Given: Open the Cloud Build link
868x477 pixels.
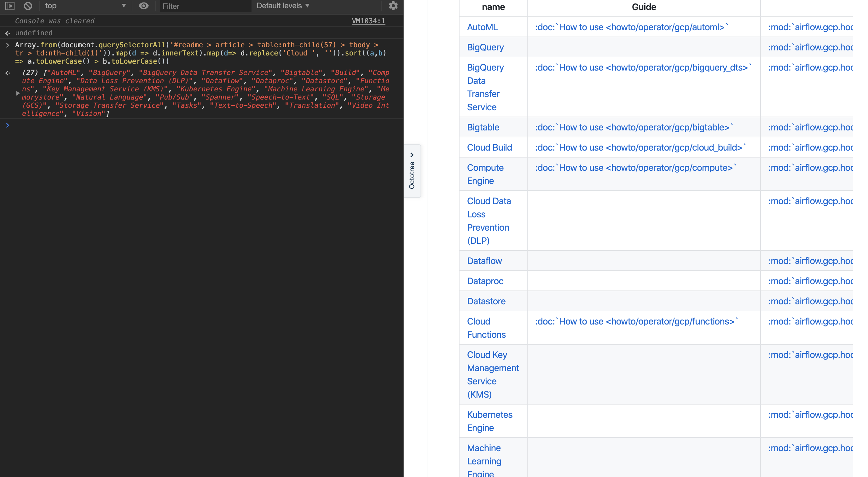Looking at the screenshot, I should click(489, 147).
